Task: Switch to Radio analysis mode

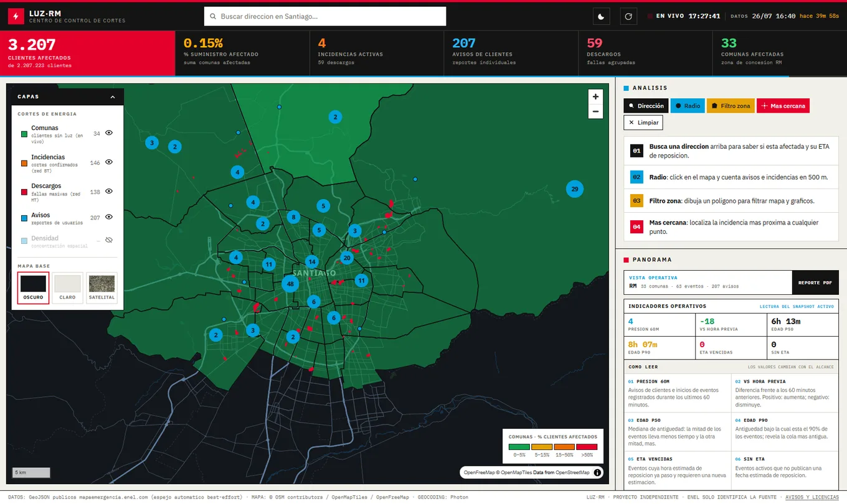Action: point(688,106)
